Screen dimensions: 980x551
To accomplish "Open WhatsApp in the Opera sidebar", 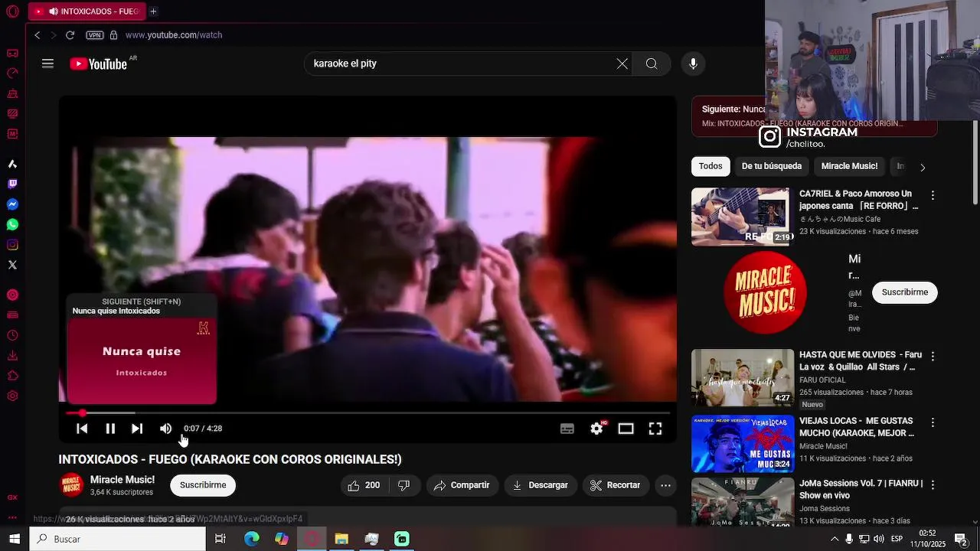I will [x=12, y=225].
